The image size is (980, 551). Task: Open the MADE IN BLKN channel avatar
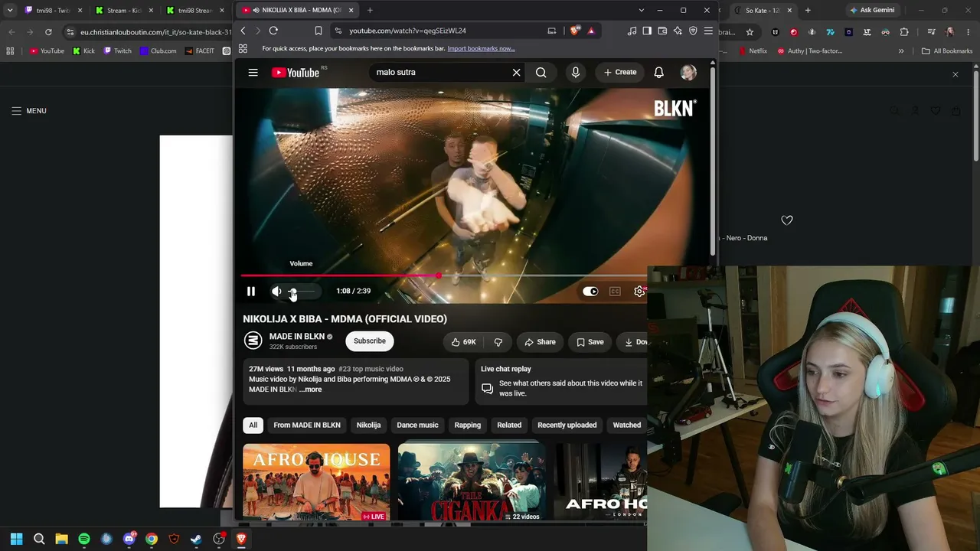(x=253, y=341)
